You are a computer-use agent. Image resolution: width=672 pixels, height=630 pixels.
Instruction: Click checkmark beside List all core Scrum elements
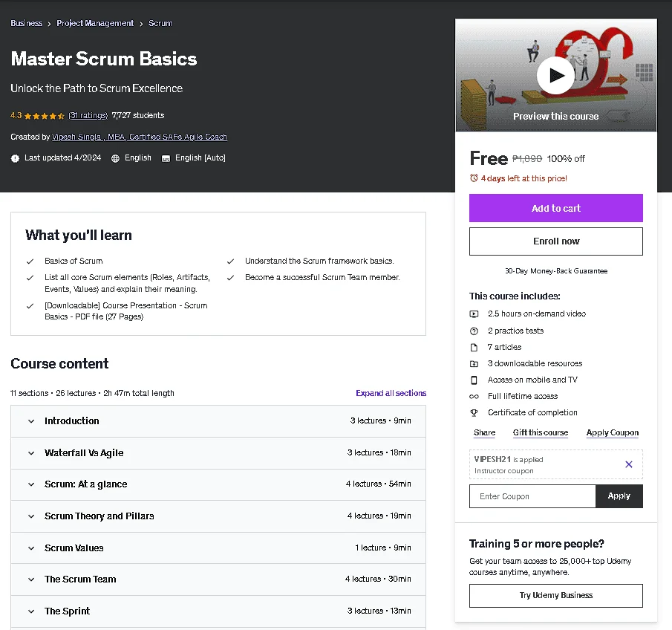(x=30, y=277)
